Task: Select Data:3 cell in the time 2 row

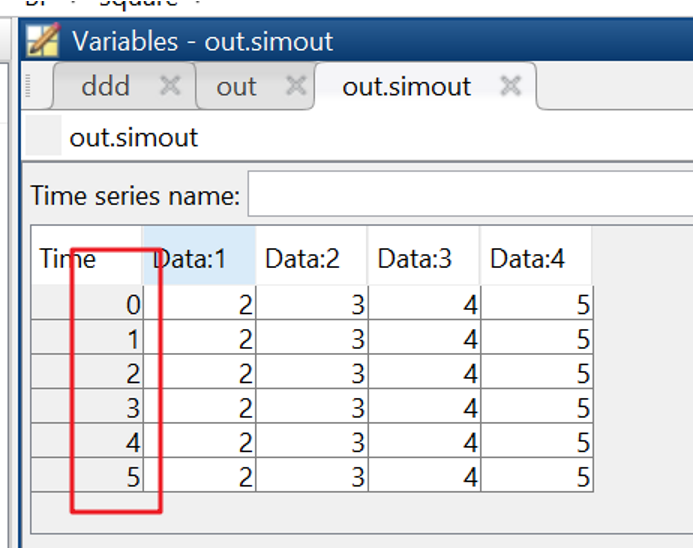Action: point(423,373)
